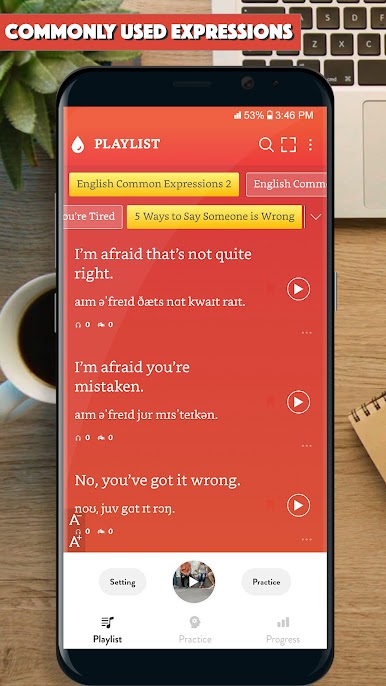Open more options for "you're mistaken" phrase

pos(307,445)
